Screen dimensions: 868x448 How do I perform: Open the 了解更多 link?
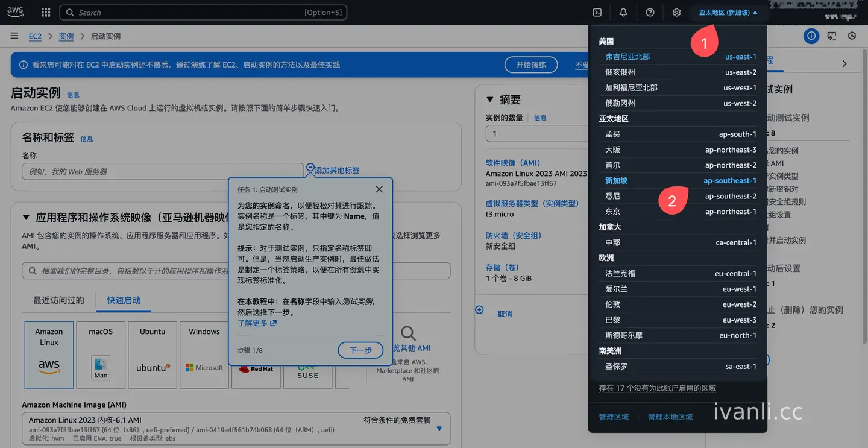(x=257, y=323)
